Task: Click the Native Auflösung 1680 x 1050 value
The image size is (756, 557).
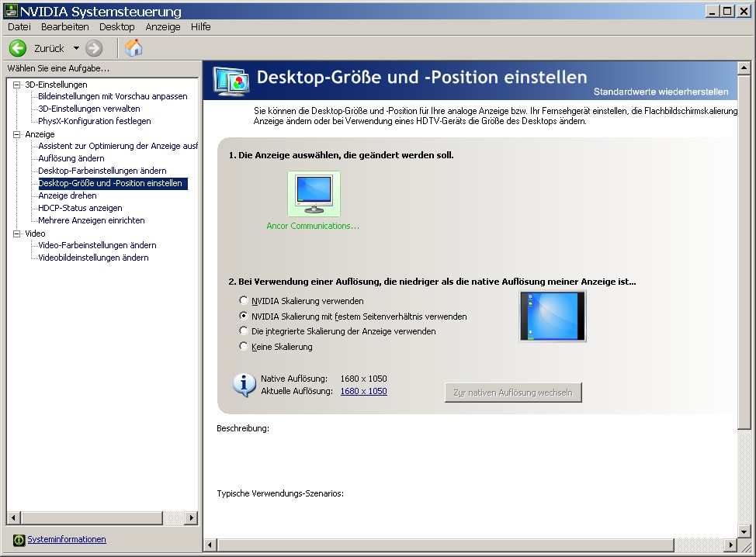Action: click(x=363, y=379)
